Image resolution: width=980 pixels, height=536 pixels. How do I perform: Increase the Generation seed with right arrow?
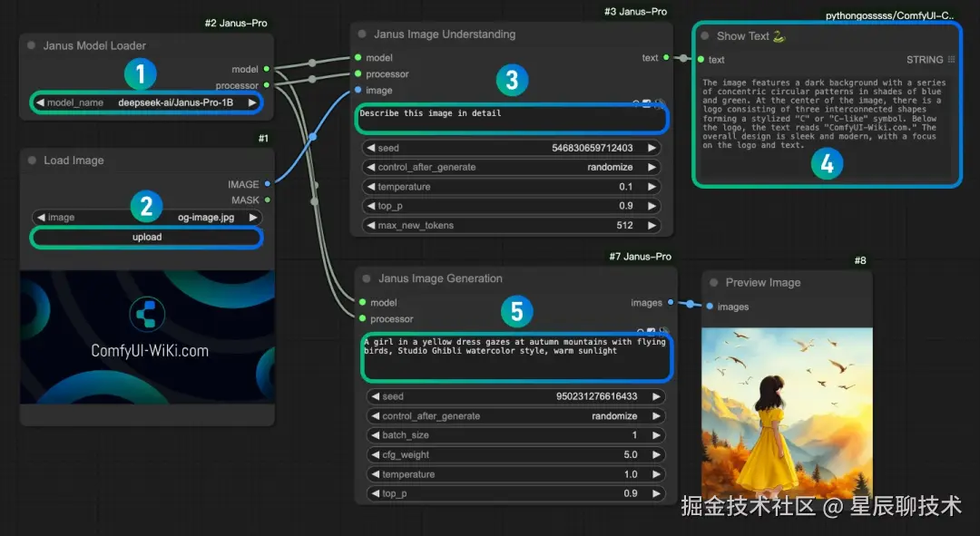656,396
